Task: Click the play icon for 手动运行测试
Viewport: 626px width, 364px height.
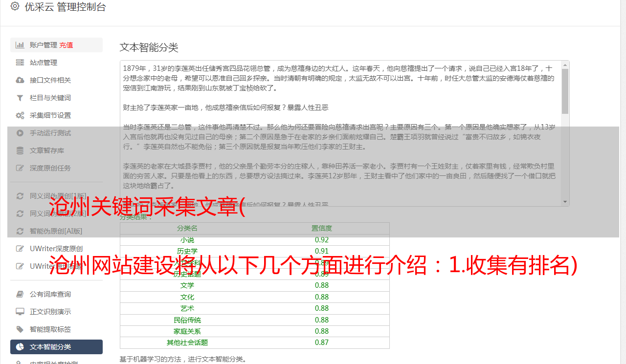Action: [20, 133]
